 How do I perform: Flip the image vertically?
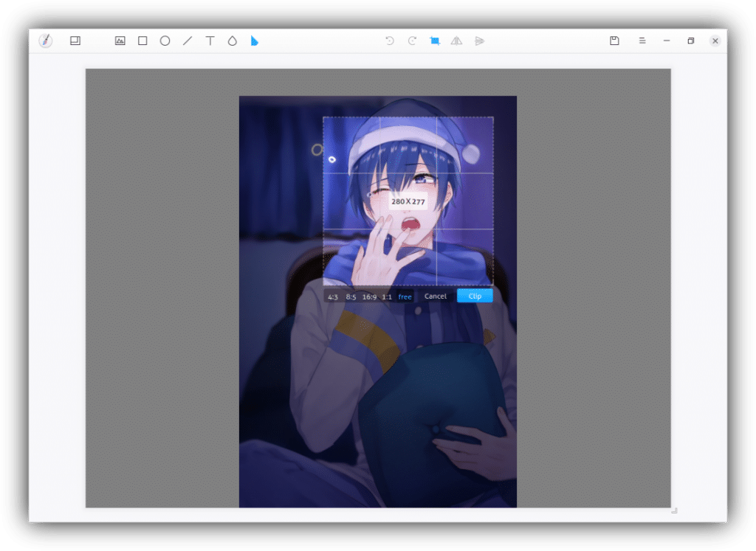[x=479, y=41]
